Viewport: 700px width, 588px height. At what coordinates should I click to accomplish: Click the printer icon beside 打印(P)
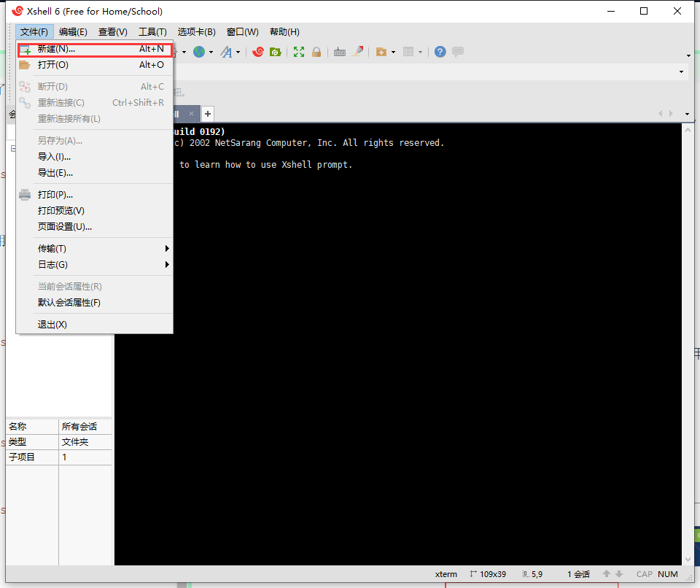[25, 195]
